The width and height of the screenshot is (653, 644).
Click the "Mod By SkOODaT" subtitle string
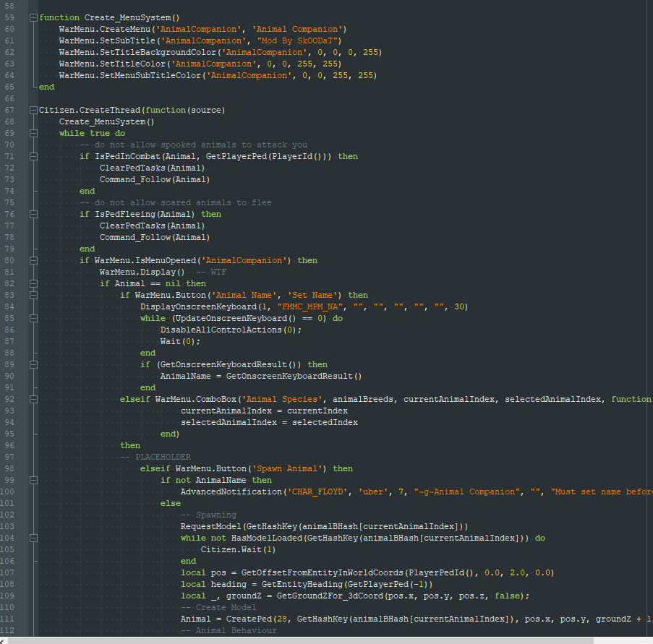click(297, 40)
